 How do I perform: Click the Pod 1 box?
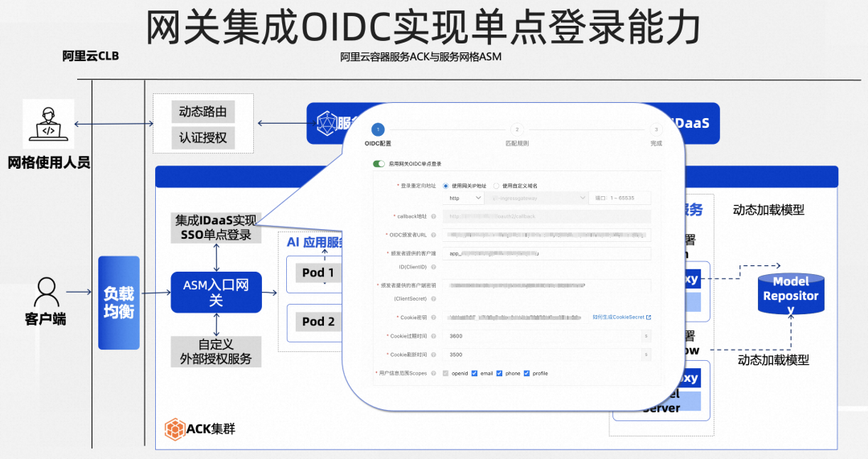tap(317, 273)
